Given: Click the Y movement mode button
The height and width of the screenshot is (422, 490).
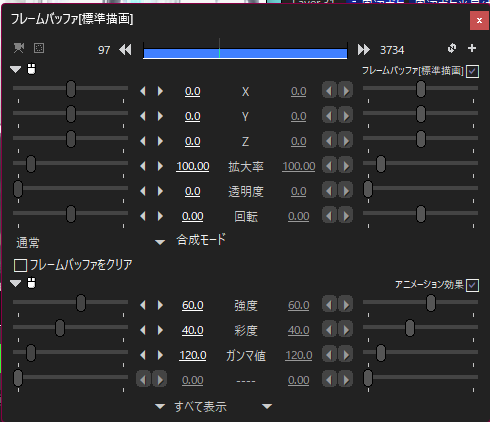Looking at the screenshot, I should [245, 117].
